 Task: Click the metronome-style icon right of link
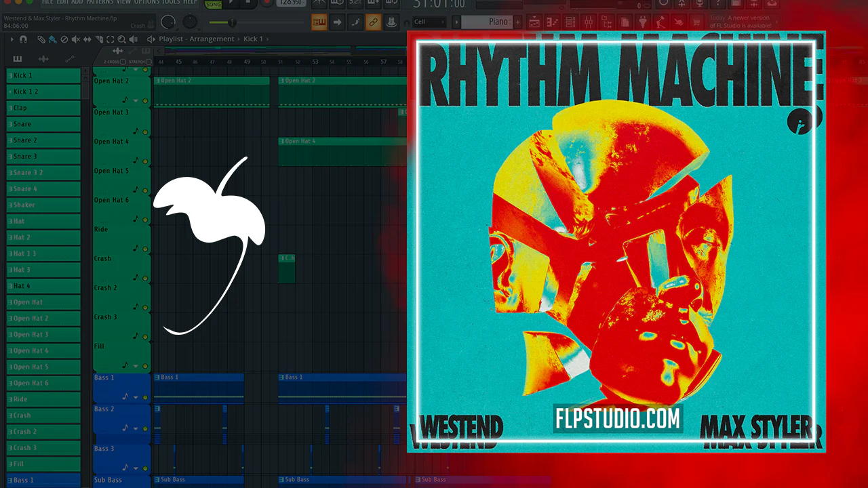(x=391, y=22)
